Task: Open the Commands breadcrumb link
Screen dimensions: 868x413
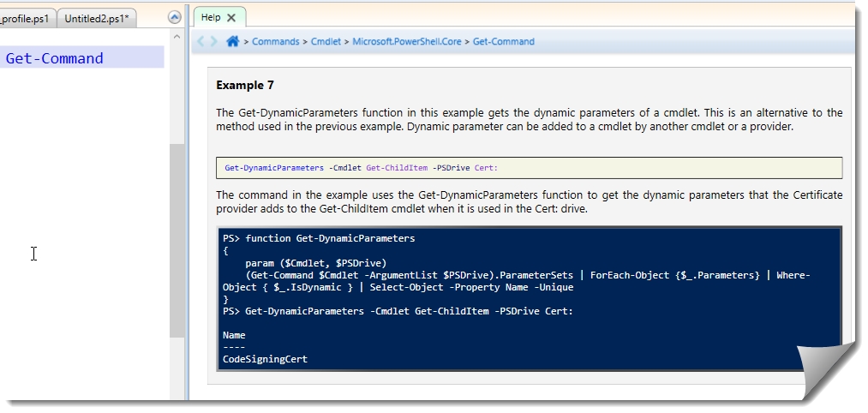Action: click(x=276, y=41)
